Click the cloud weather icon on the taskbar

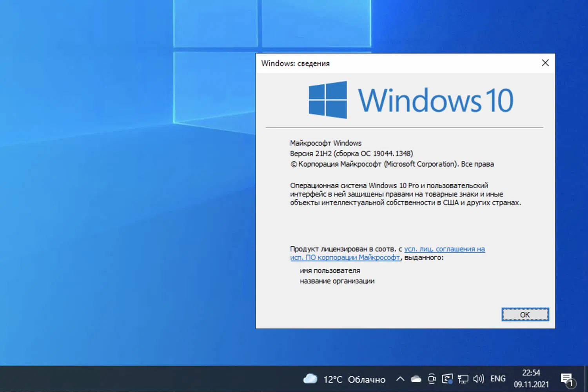click(x=310, y=379)
